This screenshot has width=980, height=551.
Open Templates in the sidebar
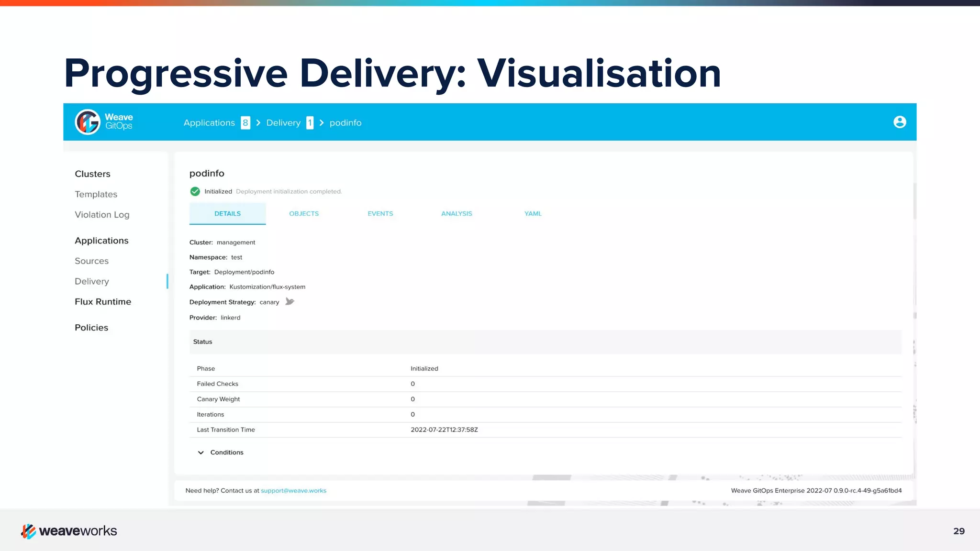click(96, 194)
